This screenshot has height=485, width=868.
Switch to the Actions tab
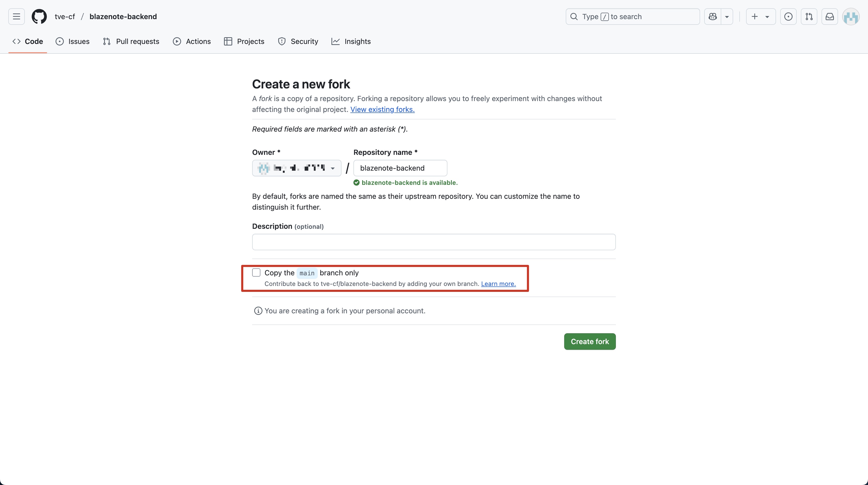(192, 41)
